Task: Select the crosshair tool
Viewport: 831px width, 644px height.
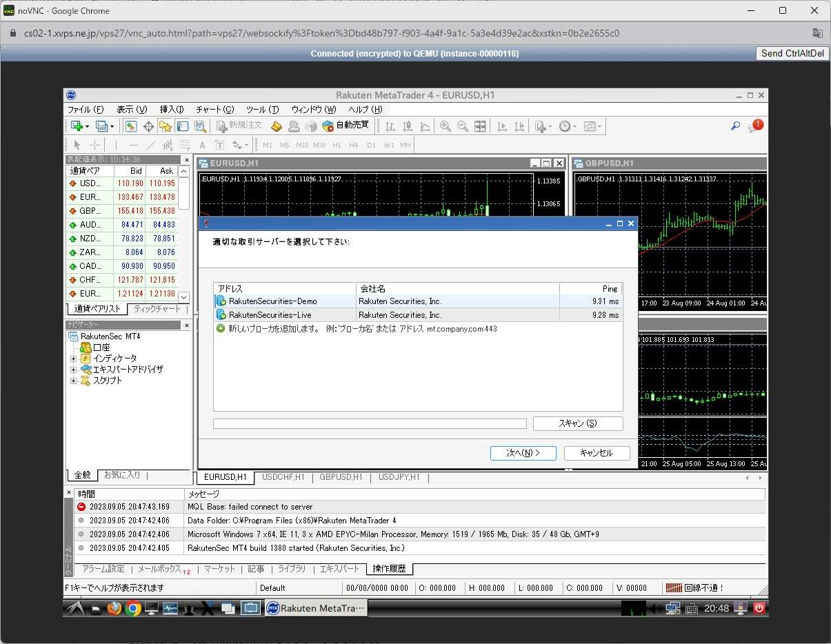Action: (x=94, y=145)
